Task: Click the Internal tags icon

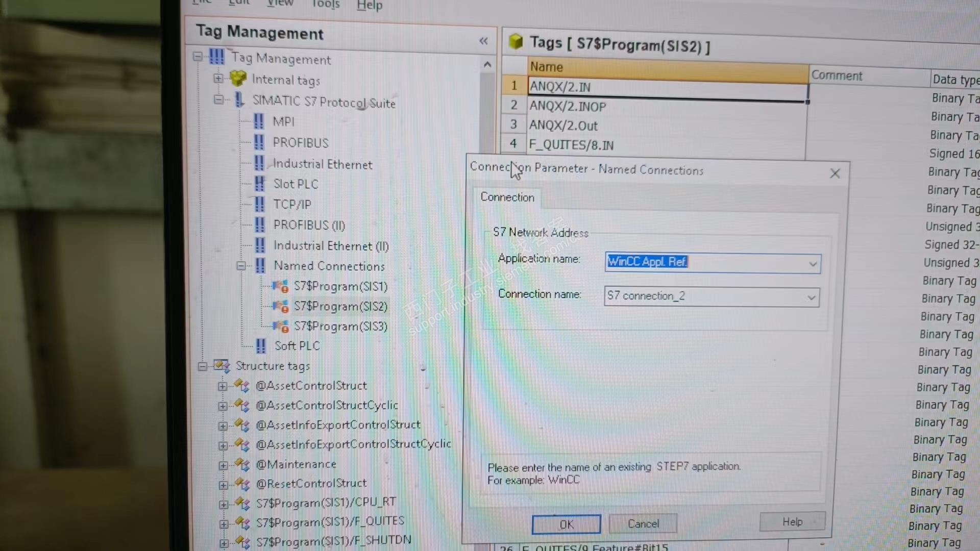Action: 238,79
